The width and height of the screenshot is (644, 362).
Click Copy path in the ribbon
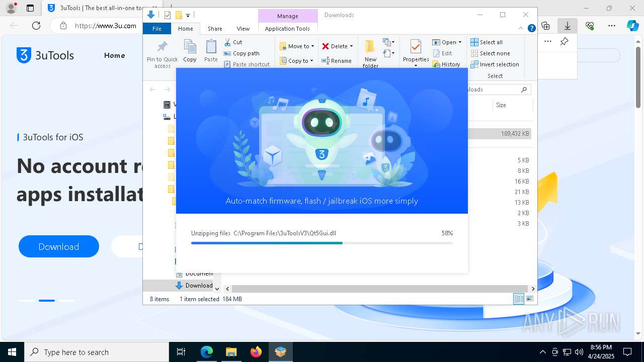pos(242,53)
